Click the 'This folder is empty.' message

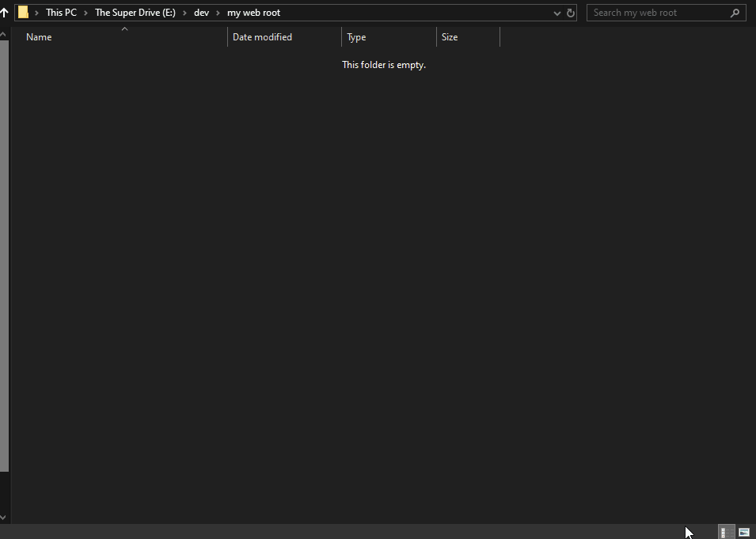[x=384, y=65]
